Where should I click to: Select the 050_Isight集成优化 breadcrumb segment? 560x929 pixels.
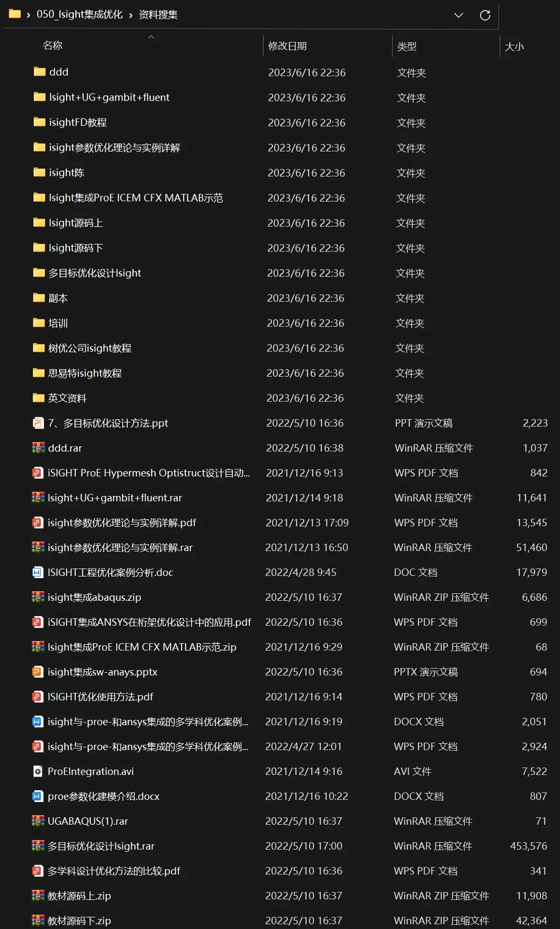coord(79,14)
